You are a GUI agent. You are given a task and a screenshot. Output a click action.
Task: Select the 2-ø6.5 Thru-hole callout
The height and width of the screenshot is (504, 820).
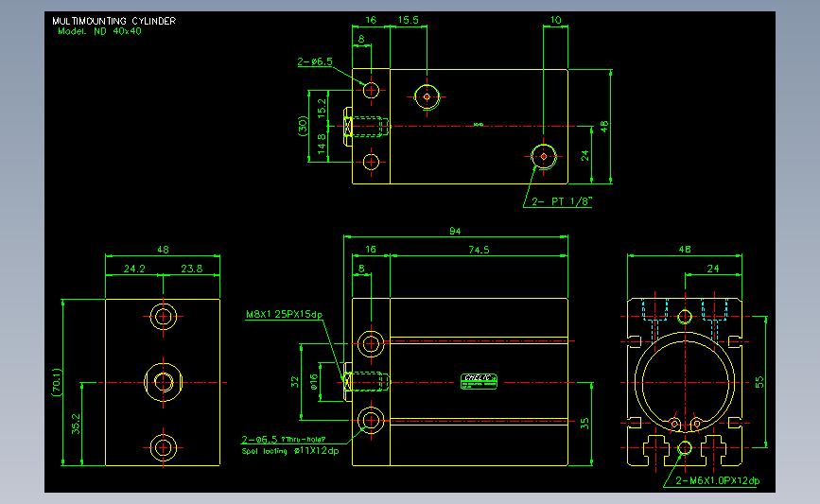pyautogui.click(x=284, y=440)
